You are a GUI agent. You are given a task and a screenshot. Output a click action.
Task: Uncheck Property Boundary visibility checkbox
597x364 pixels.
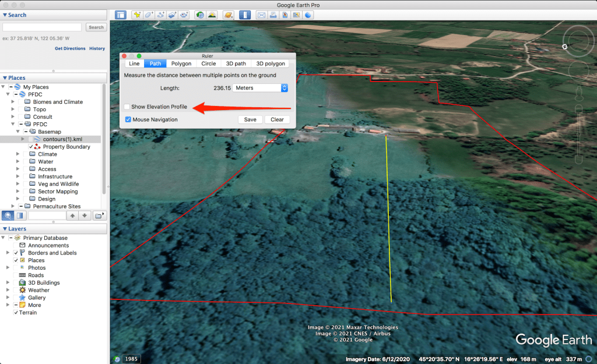coord(31,147)
